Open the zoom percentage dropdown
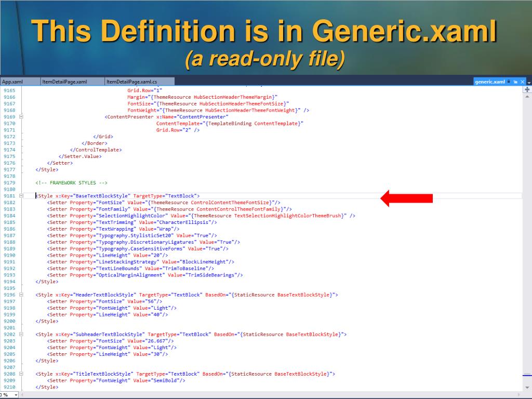532x399 pixels. tap(15, 395)
